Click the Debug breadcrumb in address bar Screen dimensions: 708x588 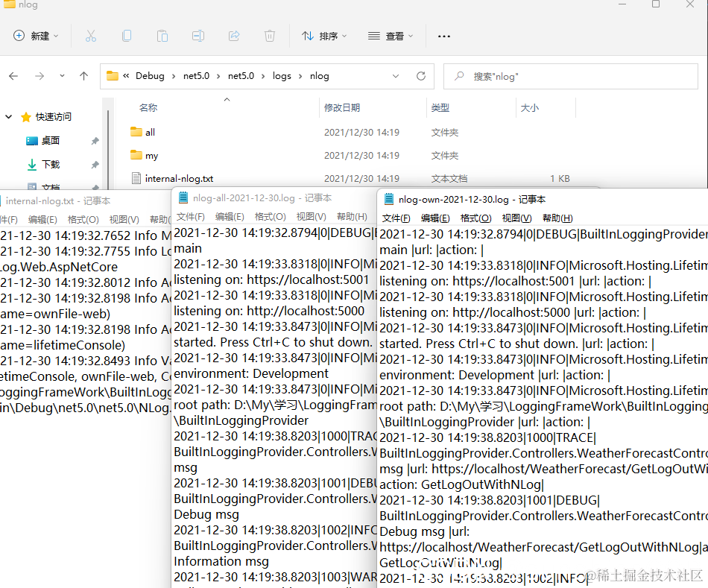150,76
